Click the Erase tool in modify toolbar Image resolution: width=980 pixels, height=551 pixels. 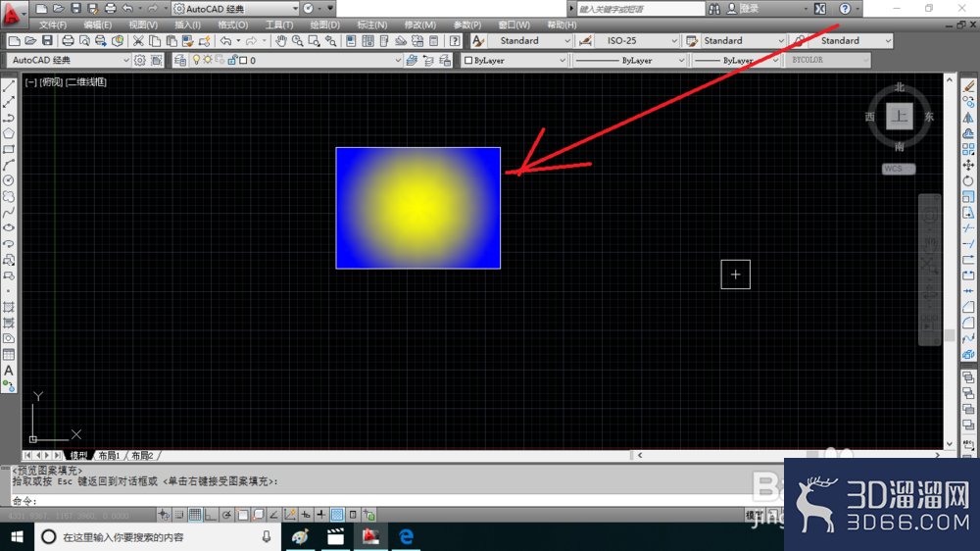coord(968,86)
